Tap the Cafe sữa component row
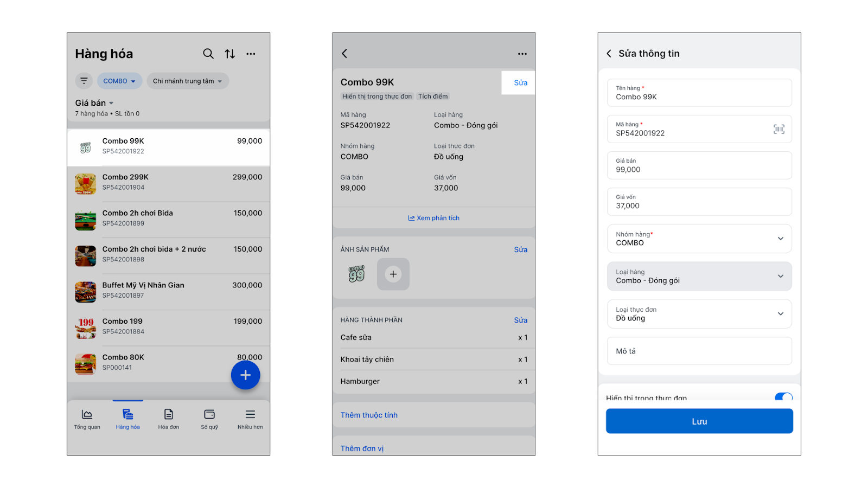 click(434, 337)
